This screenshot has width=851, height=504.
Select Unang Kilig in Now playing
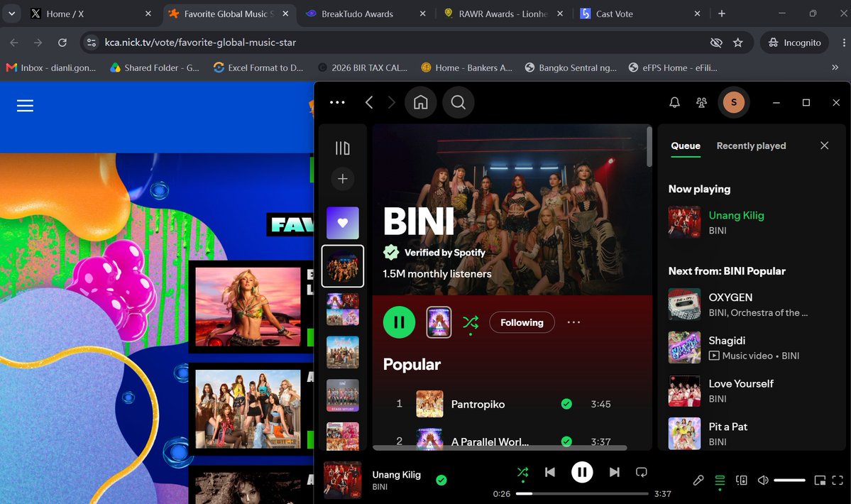(752, 222)
